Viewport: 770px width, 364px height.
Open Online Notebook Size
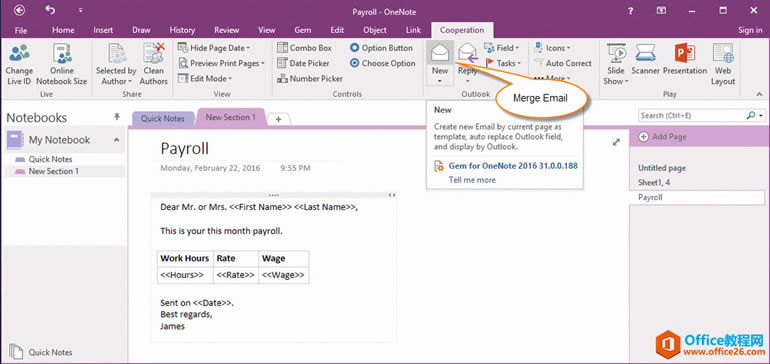point(62,64)
